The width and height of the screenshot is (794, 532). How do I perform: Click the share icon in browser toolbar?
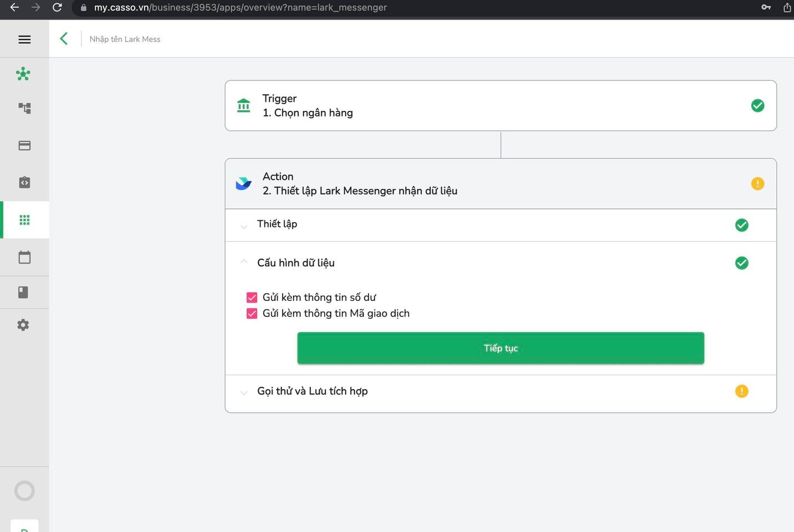point(787,7)
